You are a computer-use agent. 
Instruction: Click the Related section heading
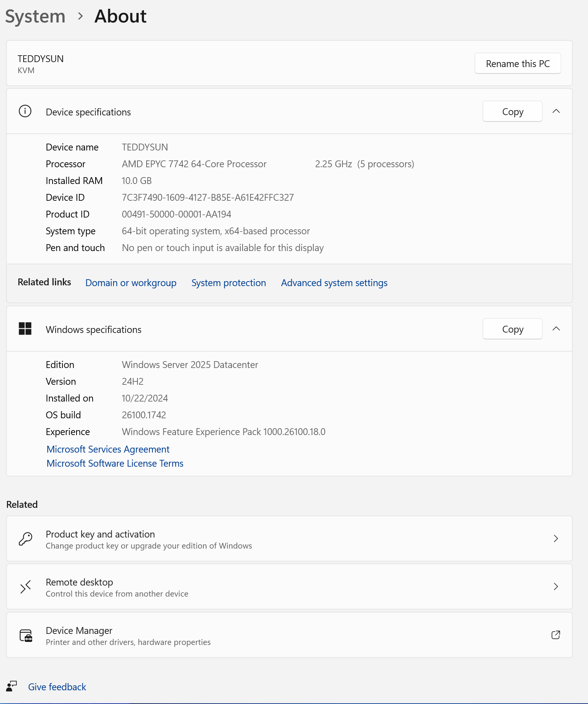(22, 504)
